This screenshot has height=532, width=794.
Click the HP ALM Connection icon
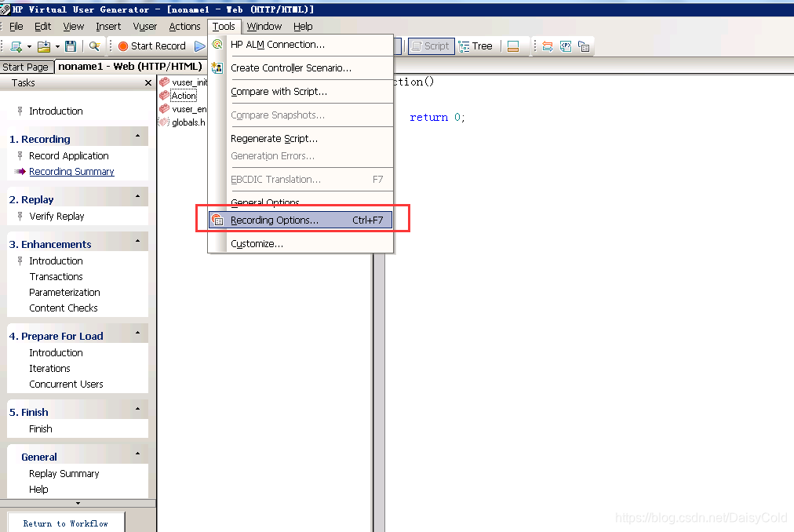217,45
